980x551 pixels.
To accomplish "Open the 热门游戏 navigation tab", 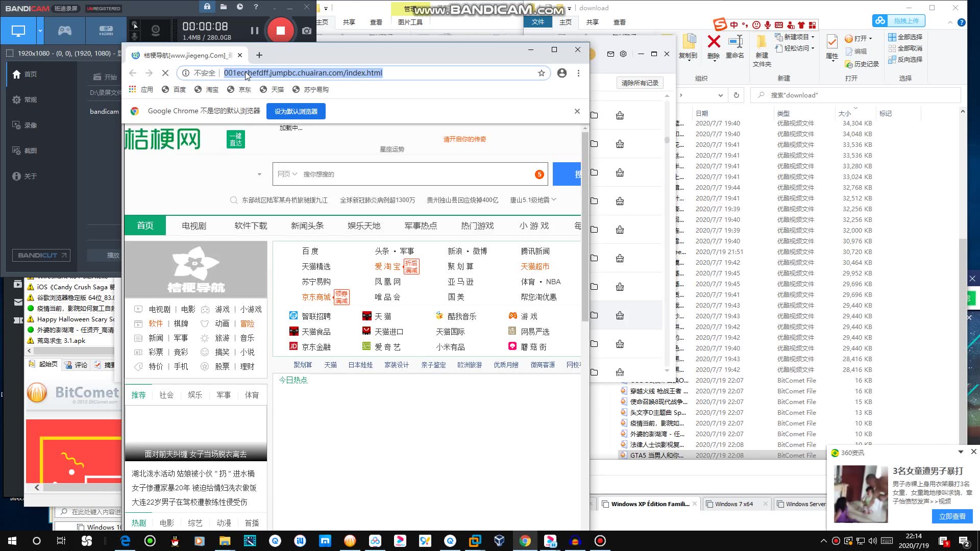I will (477, 226).
